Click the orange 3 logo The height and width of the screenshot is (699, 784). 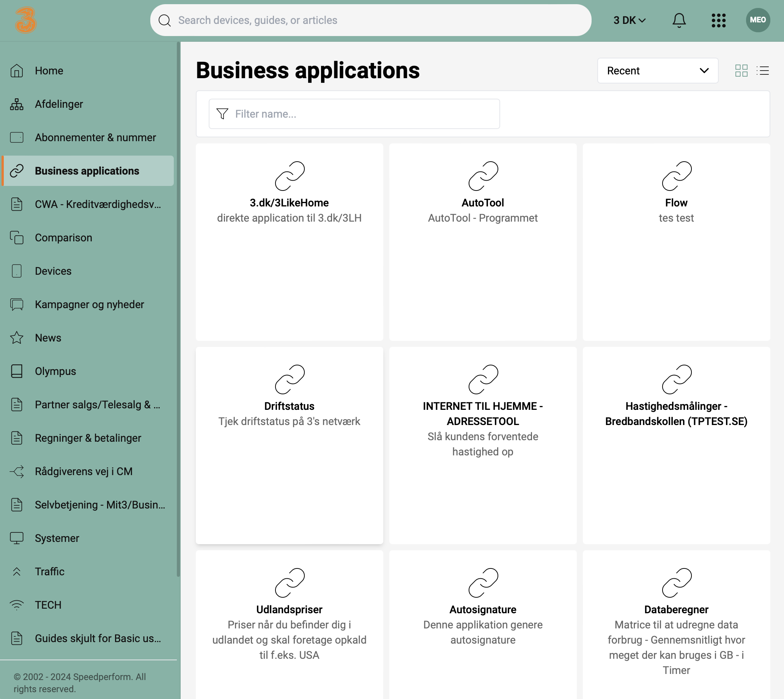click(26, 20)
